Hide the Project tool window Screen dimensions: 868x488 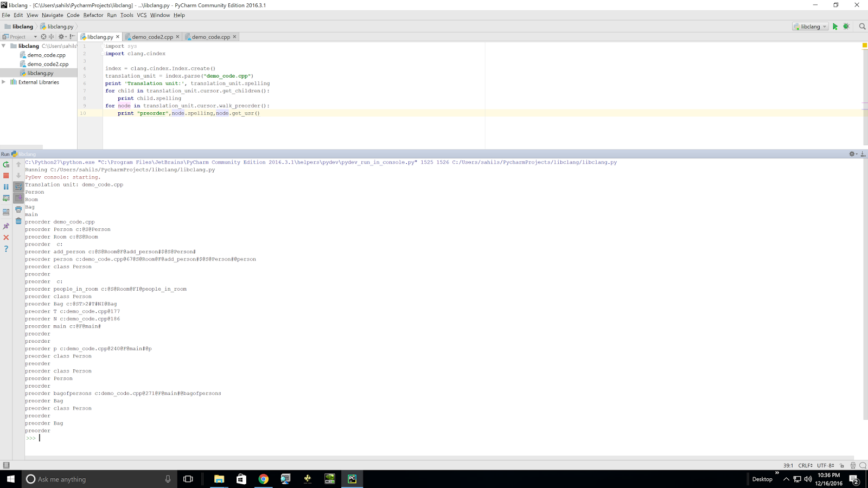pyautogui.click(x=72, y=37)
